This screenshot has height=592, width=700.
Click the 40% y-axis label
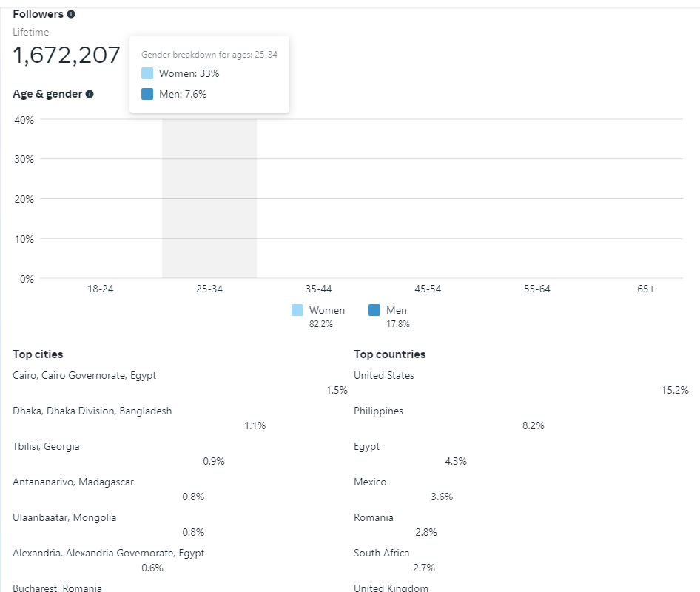24,120
